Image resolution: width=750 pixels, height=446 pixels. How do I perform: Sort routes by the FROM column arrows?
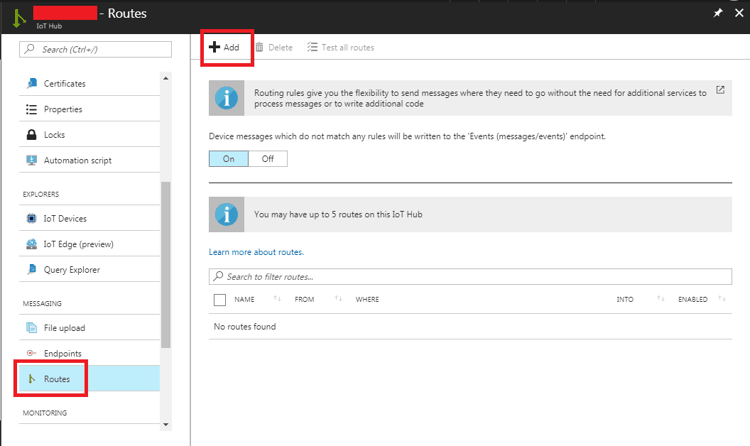[338, 299]
